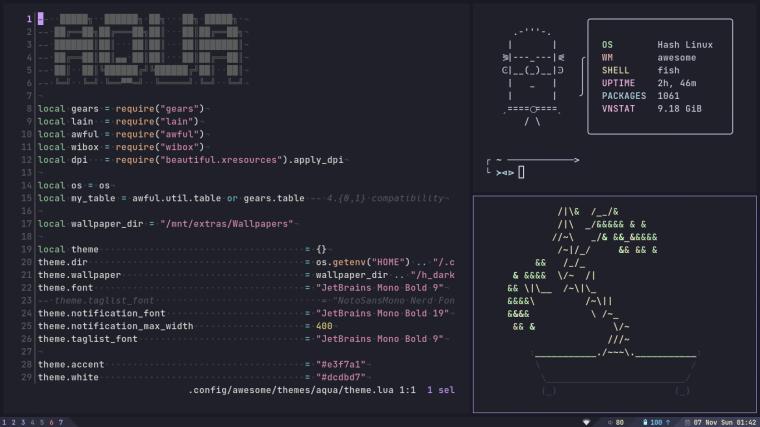This screenshot has height=427, width=760.
Task: Switch to workspace tag 6
Action: 51,423
